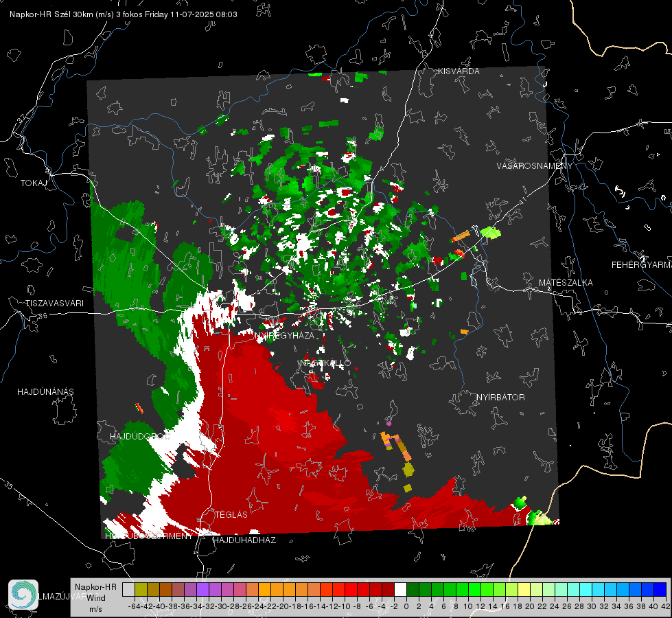Image resolution: width=672 pixels, height=618 pixels.
Task: Click road number 41 near Vásárosnamény
Action: (x=522, y=202)
